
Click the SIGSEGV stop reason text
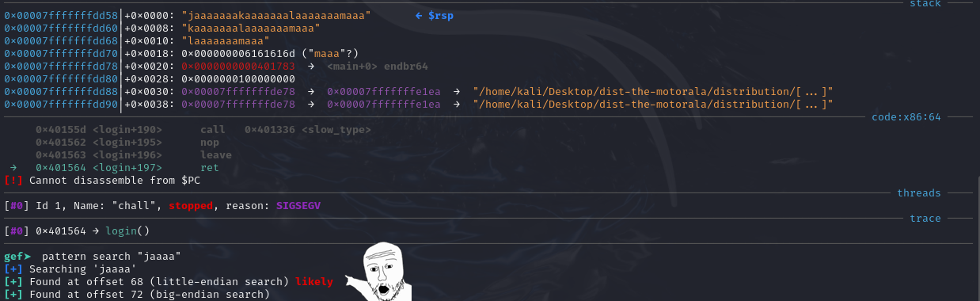[298, 206]
